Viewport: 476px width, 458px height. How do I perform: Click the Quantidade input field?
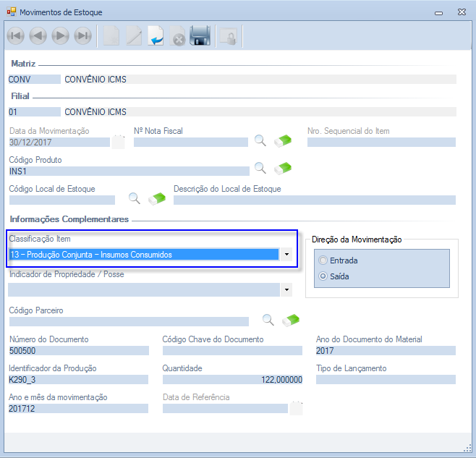pyautogui.click(x=231, y=380)
